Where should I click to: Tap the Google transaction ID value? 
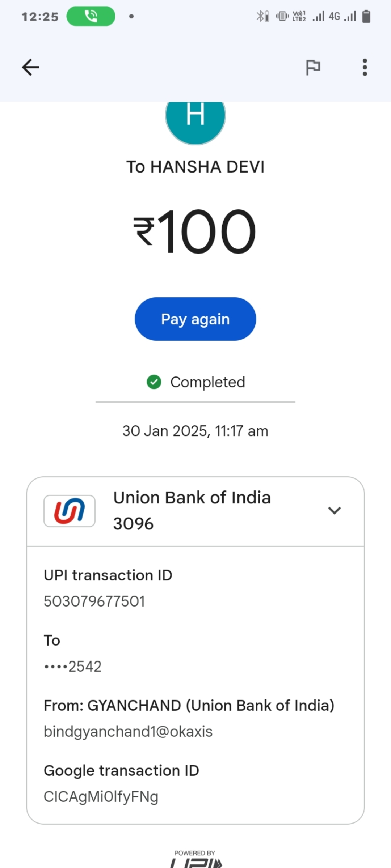click(x=101, y=797)
